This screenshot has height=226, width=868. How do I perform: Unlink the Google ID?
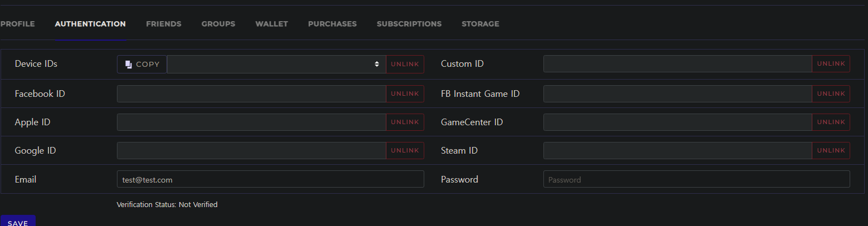405,151
